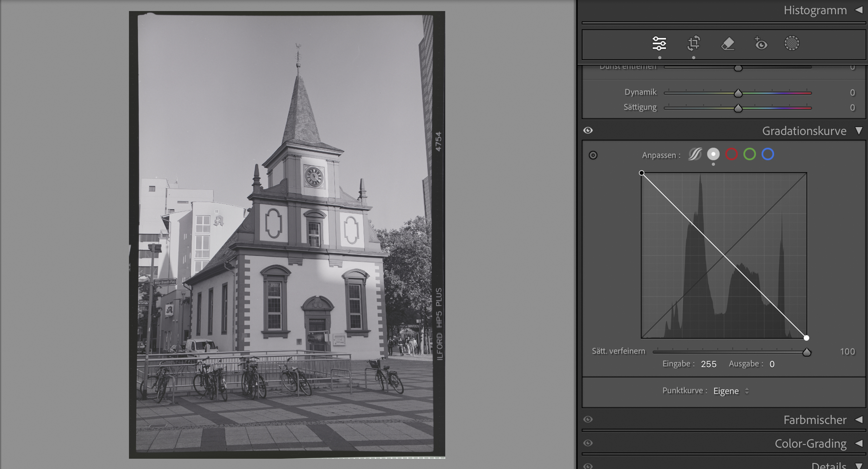Click the tone curve target adjustment tool

(593, 155)
